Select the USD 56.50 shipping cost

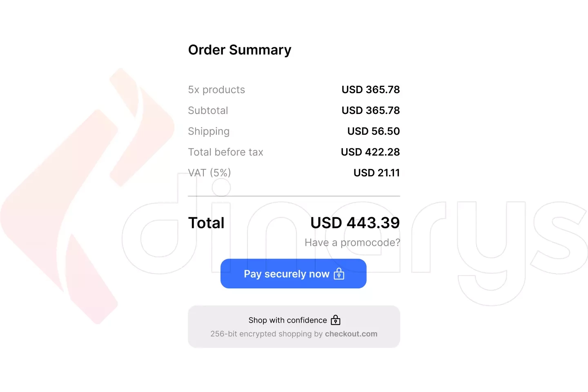click(x=374, y=131)
